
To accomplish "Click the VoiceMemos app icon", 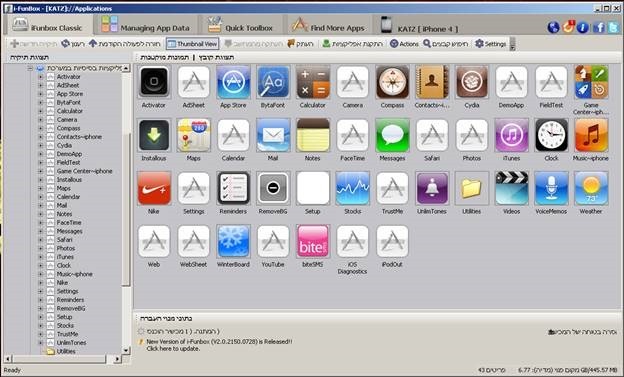I will tap(551, 188).
